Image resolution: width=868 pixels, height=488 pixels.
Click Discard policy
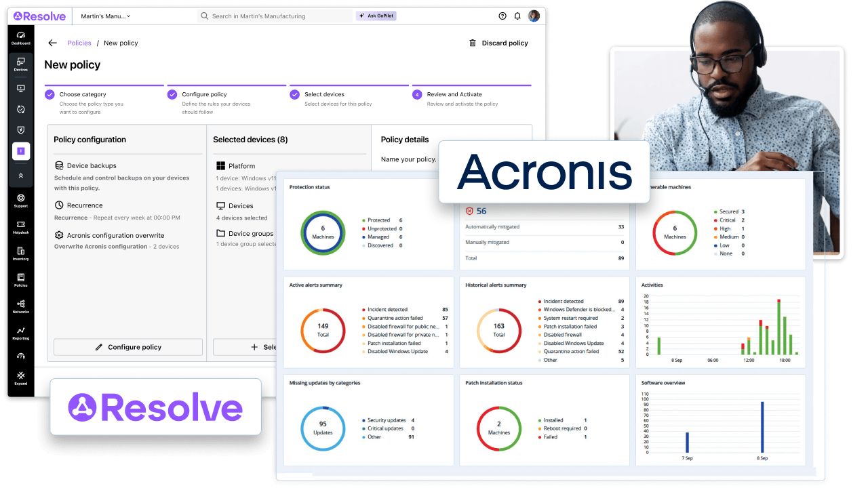[x=498, y=43]
